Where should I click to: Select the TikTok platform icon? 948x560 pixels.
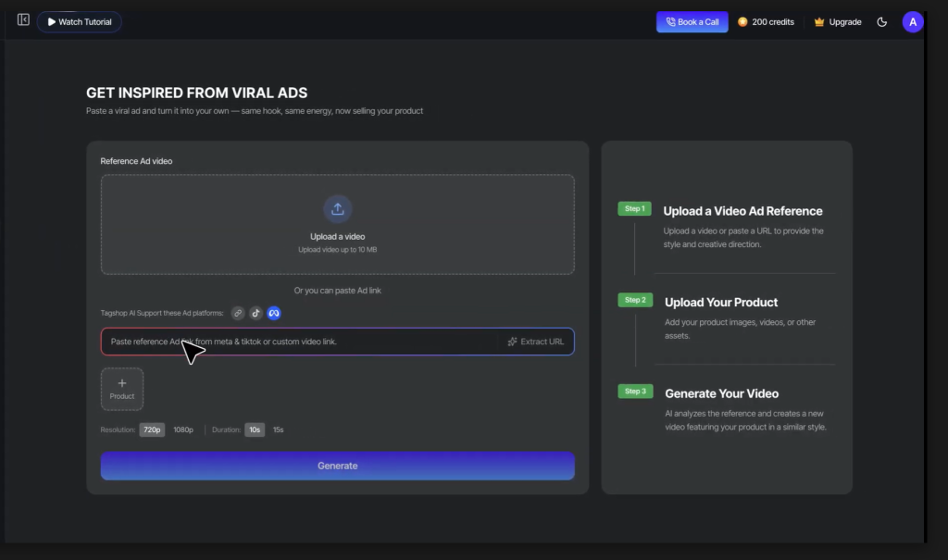[256, 313]
